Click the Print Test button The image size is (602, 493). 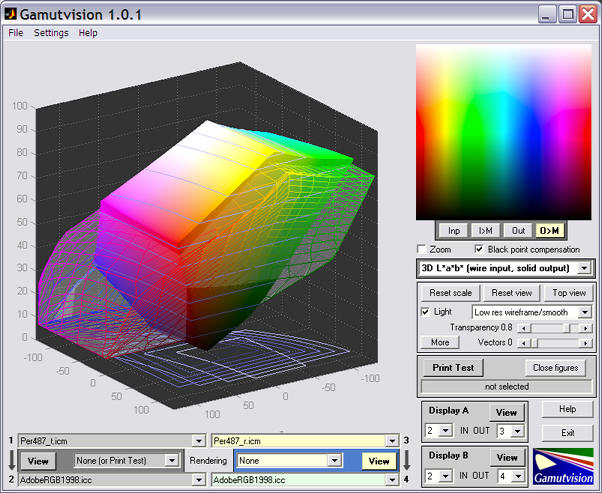453,368
